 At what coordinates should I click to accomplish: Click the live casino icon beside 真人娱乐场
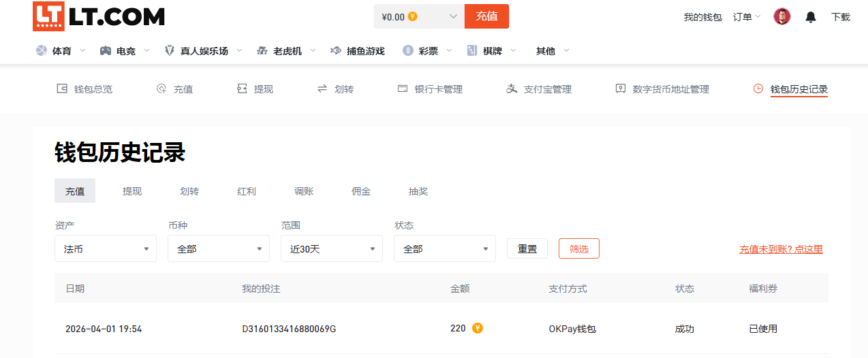[170, 50]
